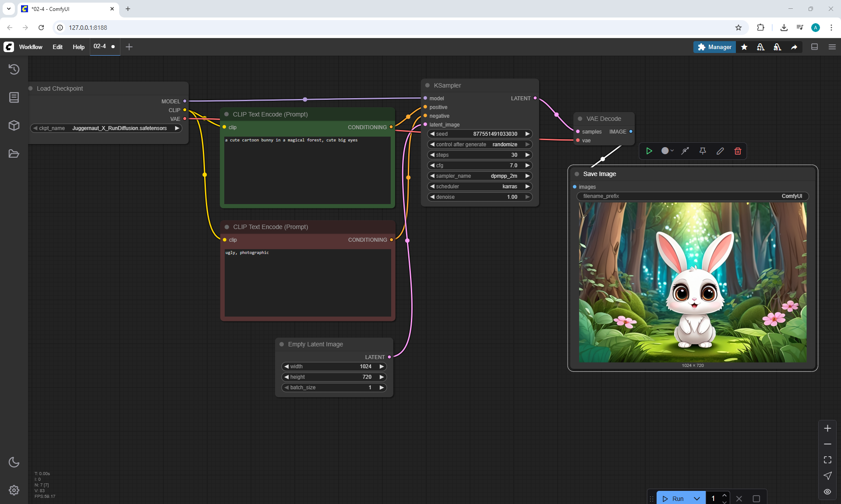Toggle the bottom panel icon

pos(814,47)
